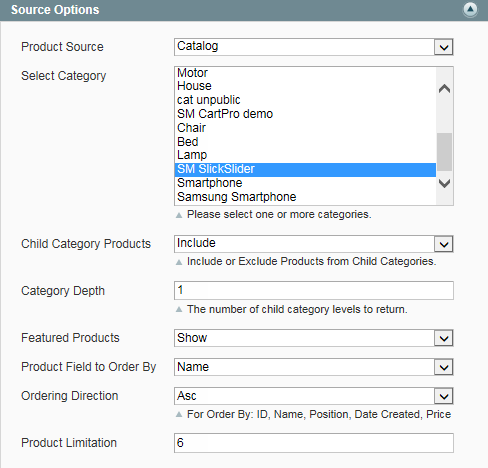Open the Ordering Direction dropdown

pos(313,396)
